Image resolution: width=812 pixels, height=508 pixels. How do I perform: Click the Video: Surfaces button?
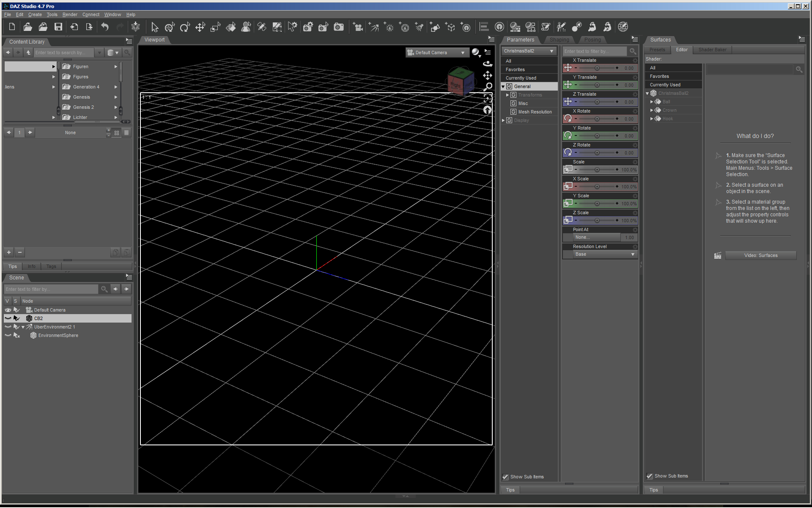[760, 255]
